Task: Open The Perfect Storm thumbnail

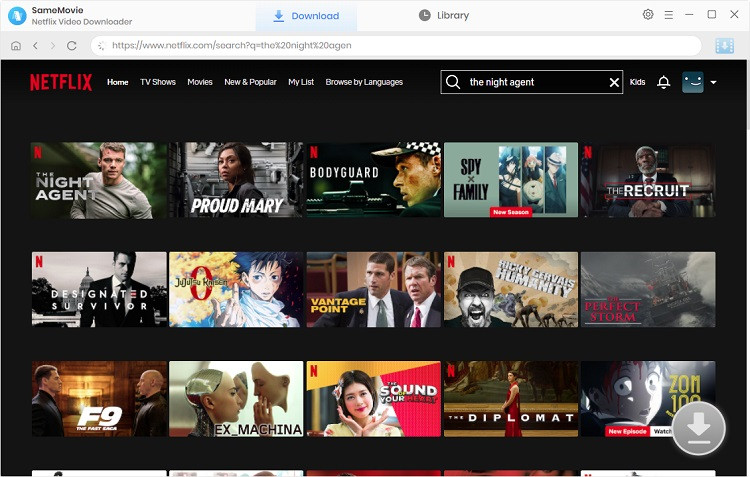Action: tap(648, 289)
